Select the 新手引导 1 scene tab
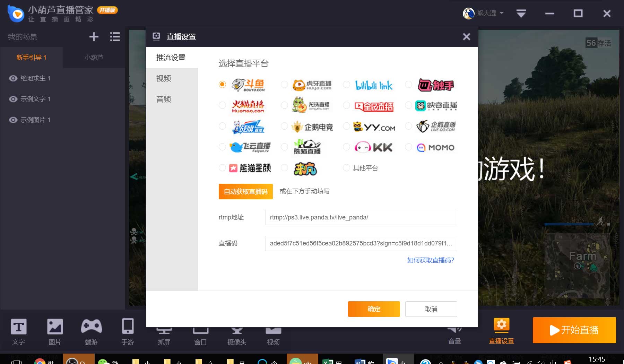Screen dimensions: 624x364 (31, 58)
